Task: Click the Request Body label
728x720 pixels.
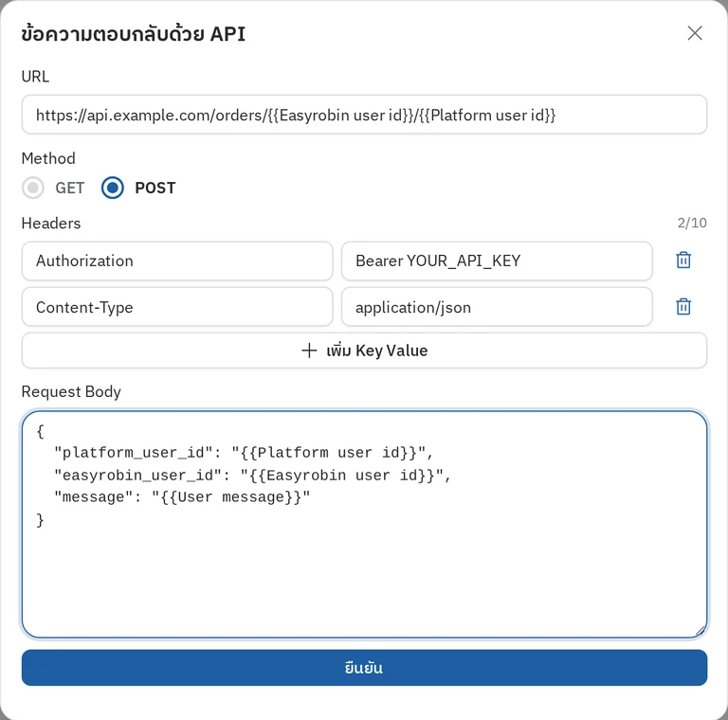Action: [x=71, y=391]
